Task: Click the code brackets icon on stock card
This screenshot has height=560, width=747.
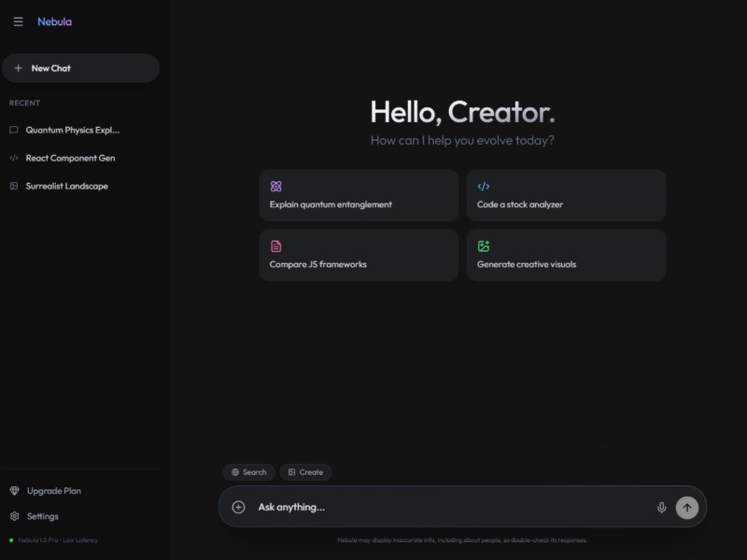Action: click(x=484, y=187)
